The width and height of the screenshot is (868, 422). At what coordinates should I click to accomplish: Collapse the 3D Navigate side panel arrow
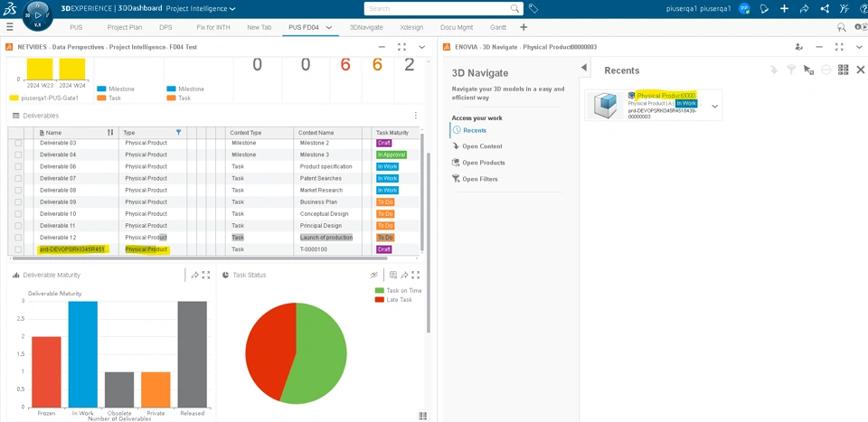583,68
